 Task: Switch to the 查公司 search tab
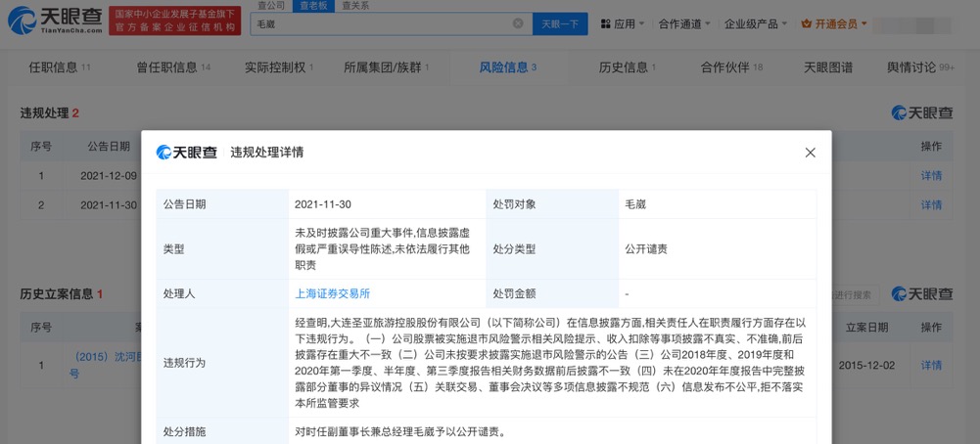tap(270, 6)
